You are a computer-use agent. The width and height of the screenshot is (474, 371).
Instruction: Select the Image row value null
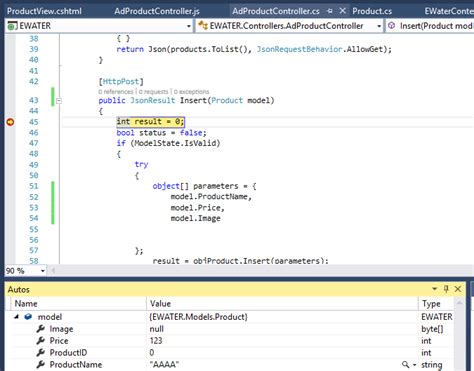click(157, 329)
